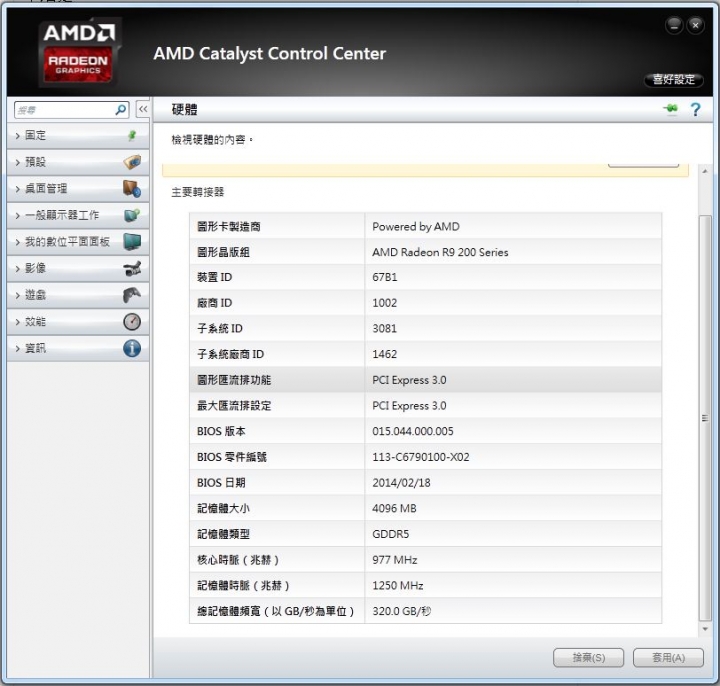Click the 資訊 info icon
720x686 pixels.
(132, 348)
